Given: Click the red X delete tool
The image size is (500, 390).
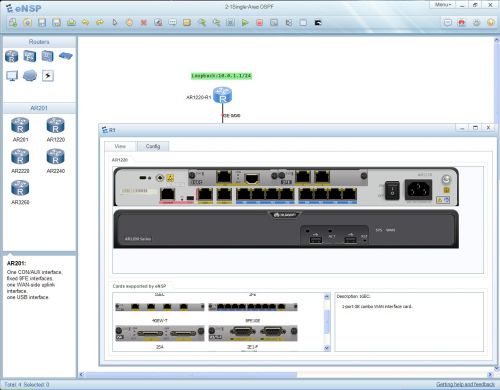Looking at the screenshot, I should point(144,23).
